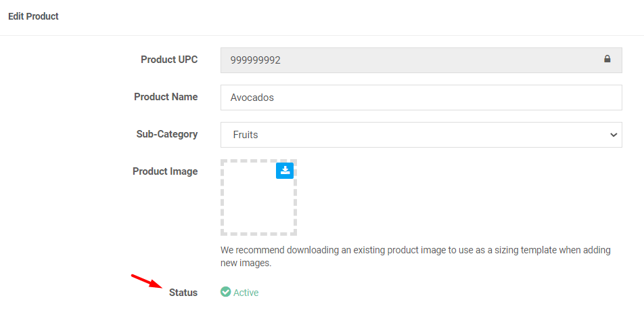
Task: Click the Edit Product page heading
Action: [33, 16]
